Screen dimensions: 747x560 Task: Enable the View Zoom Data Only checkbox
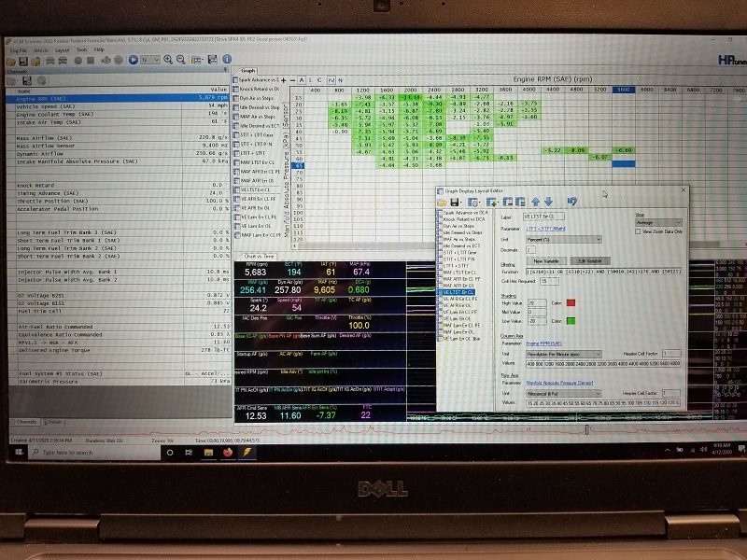tap(638, 231)
